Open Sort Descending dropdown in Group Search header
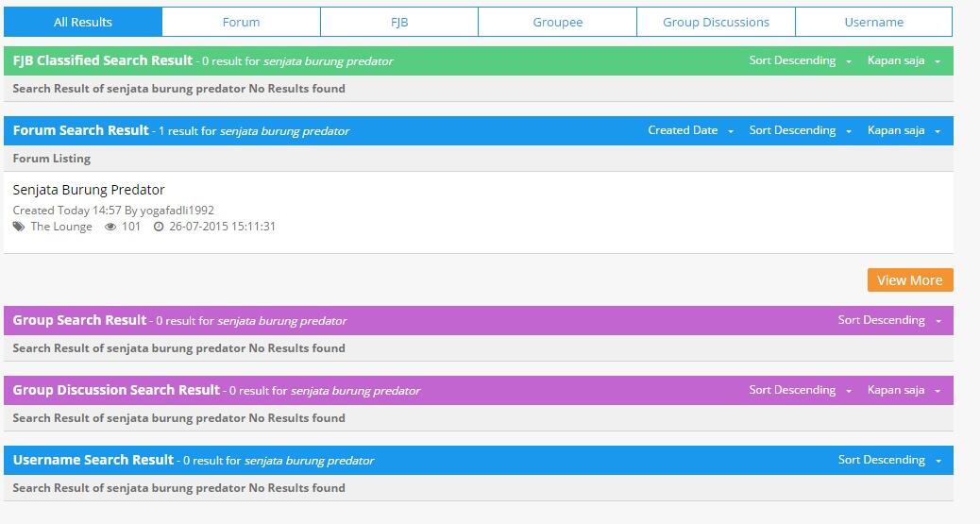The image size is (980, 524). coord(889,320)
